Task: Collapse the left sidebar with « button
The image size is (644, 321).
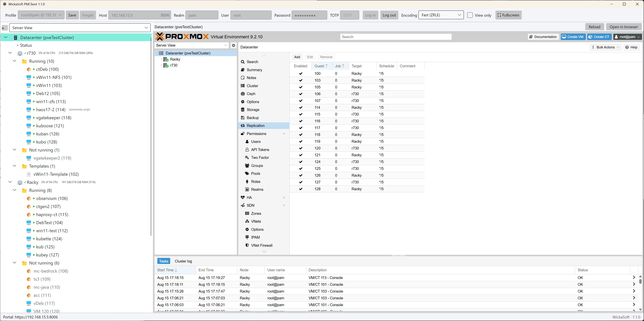Action: coord(4,28)
